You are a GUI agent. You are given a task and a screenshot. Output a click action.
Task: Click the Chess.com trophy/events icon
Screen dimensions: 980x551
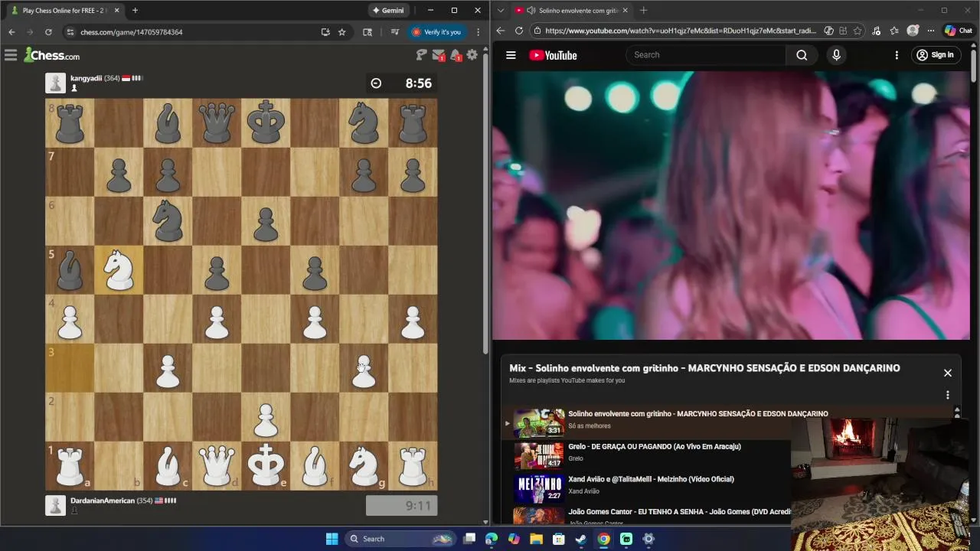421,54
